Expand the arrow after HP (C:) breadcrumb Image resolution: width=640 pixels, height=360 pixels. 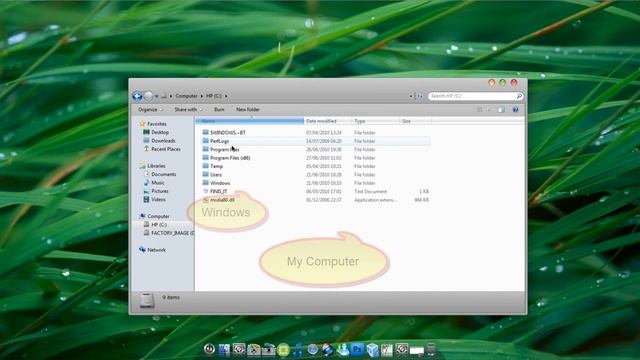pyautogui.click(x=226, y=96)
